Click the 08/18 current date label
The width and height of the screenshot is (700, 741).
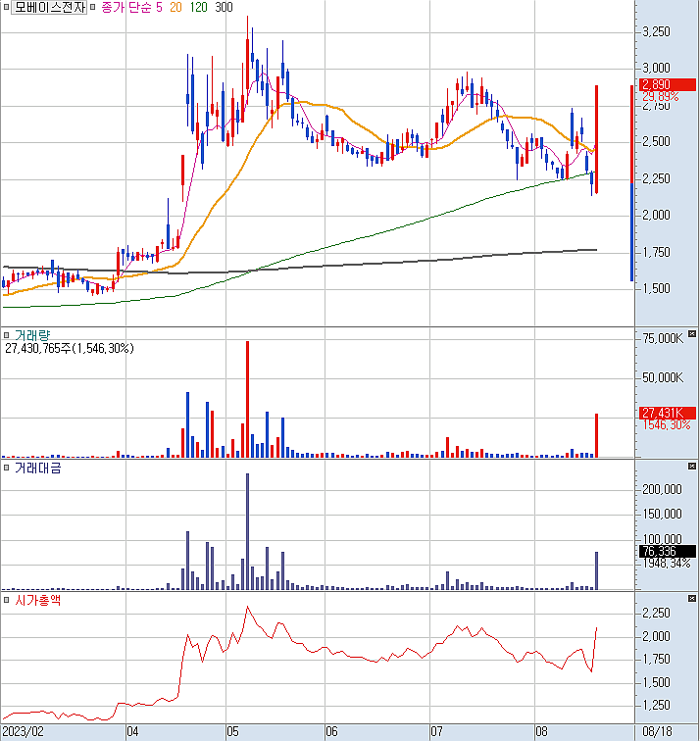point(657,732)
